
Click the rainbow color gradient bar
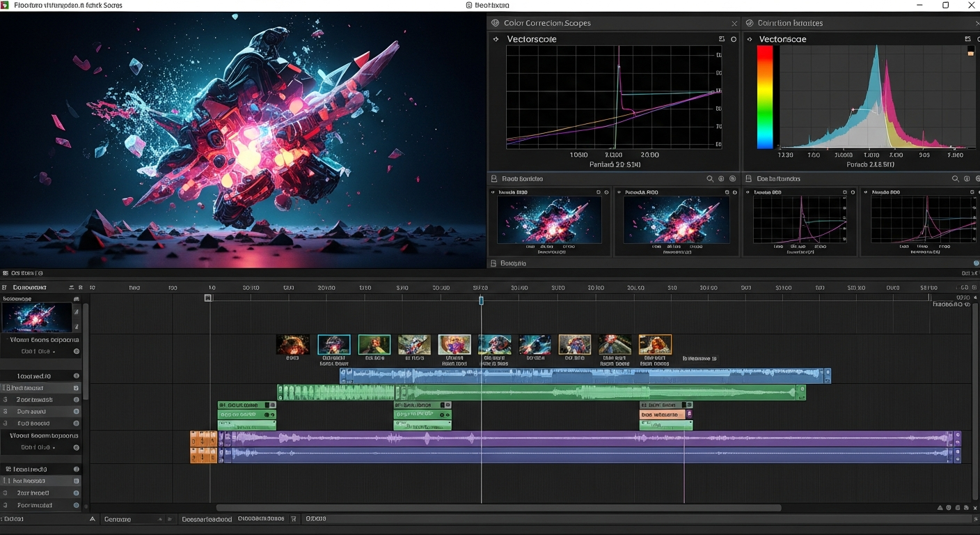765,97
